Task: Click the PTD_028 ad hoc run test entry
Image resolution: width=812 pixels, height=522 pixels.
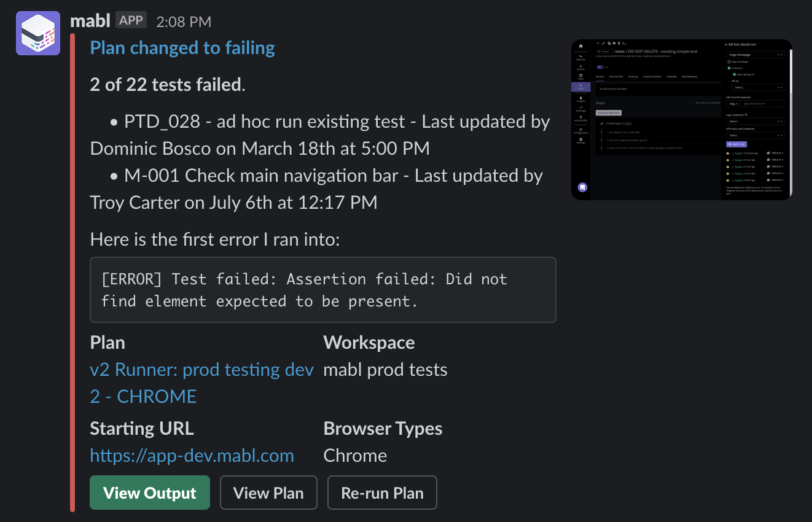Action: tap(320, 135)
